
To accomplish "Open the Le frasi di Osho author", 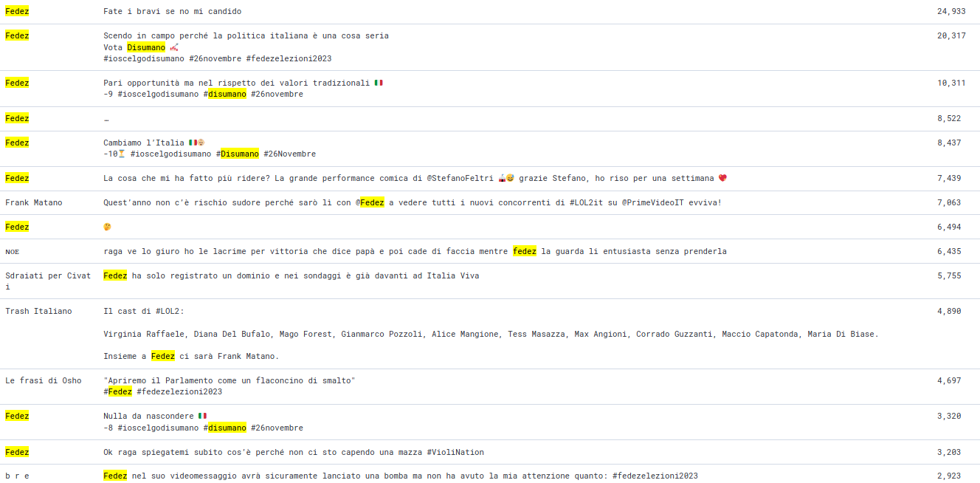I will (44, 380).
